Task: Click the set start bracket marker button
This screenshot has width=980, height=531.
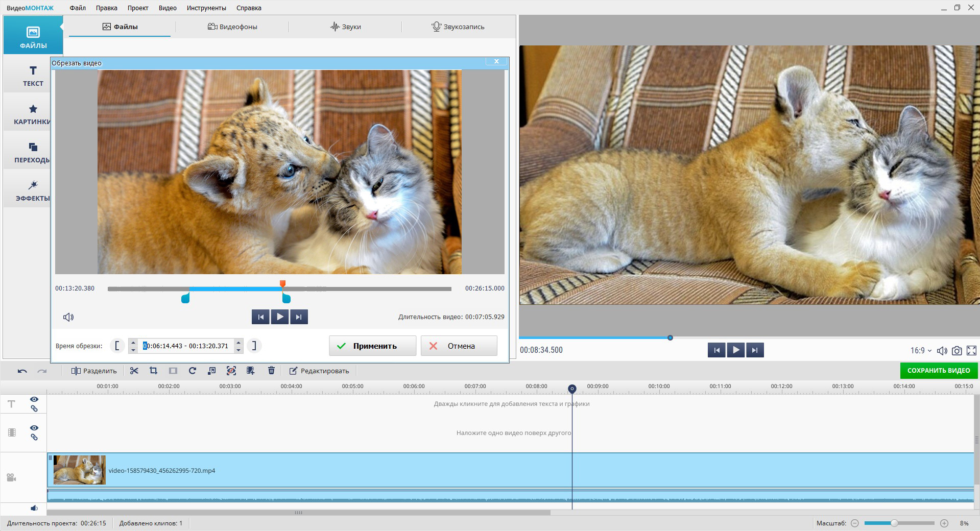Action: [117, 346]
